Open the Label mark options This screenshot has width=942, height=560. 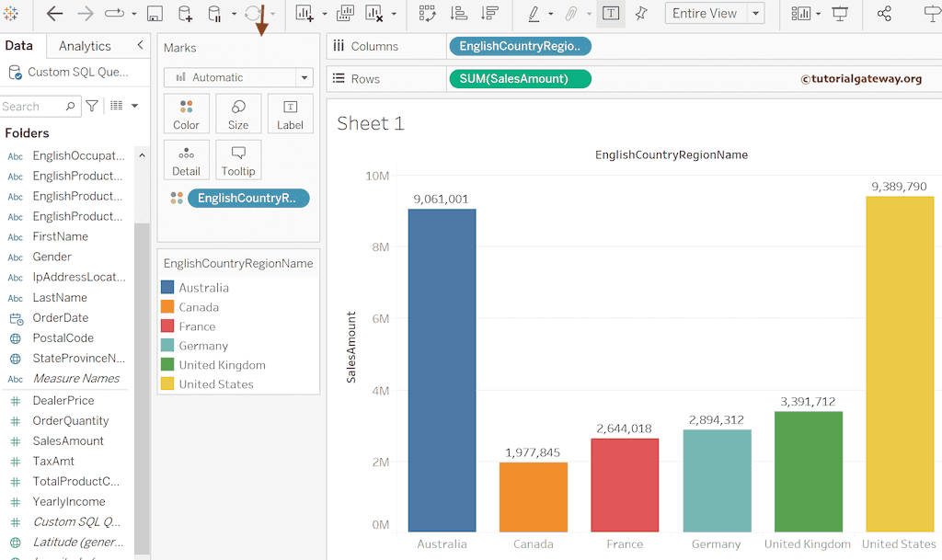click(x=290, y=113)
